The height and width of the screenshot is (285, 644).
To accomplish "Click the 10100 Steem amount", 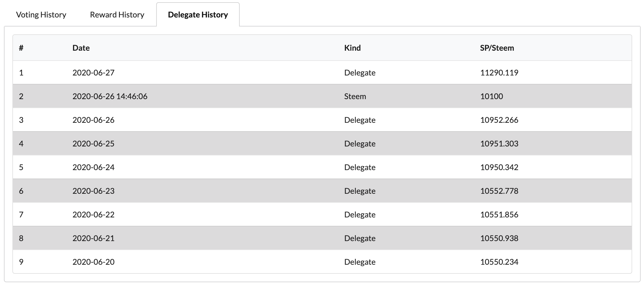I will (x=491, y=96).
